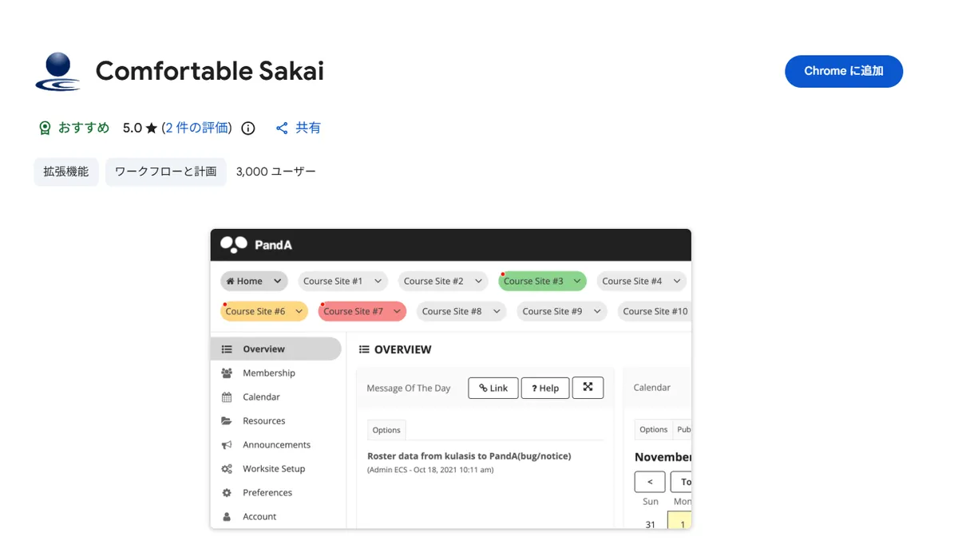The height and width of the screenshot is (560, 958).
Task: Click the Comfortable Sakai globe logo icon
Action: coord(58,71)
